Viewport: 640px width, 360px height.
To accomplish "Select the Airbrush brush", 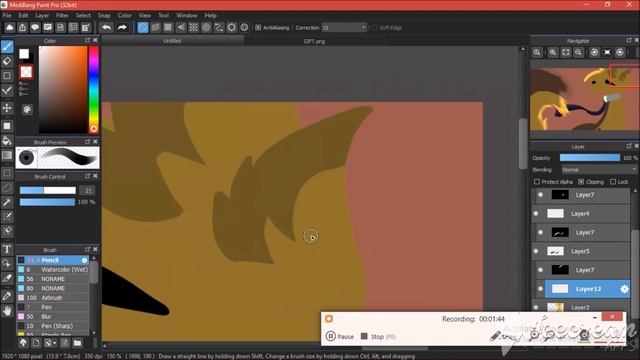I will click(53, 298).
